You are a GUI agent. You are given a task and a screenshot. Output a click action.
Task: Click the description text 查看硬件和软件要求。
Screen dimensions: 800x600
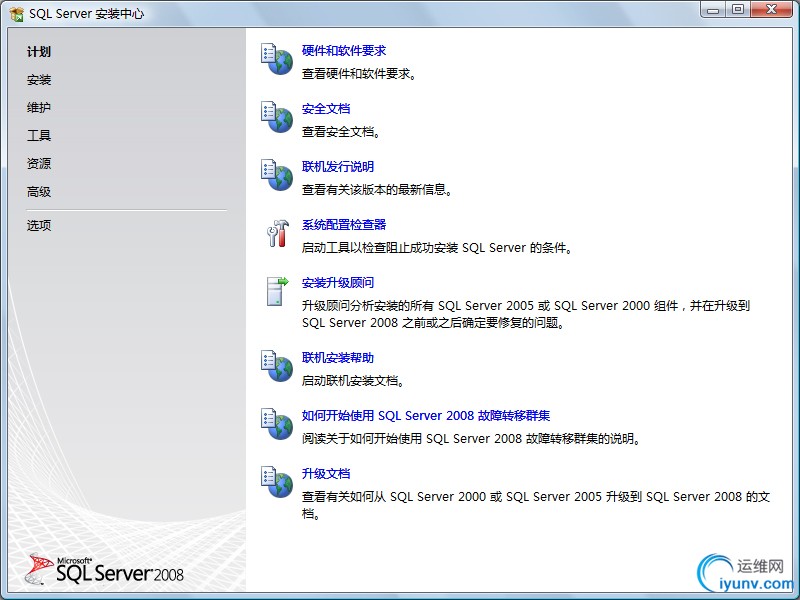360,74
